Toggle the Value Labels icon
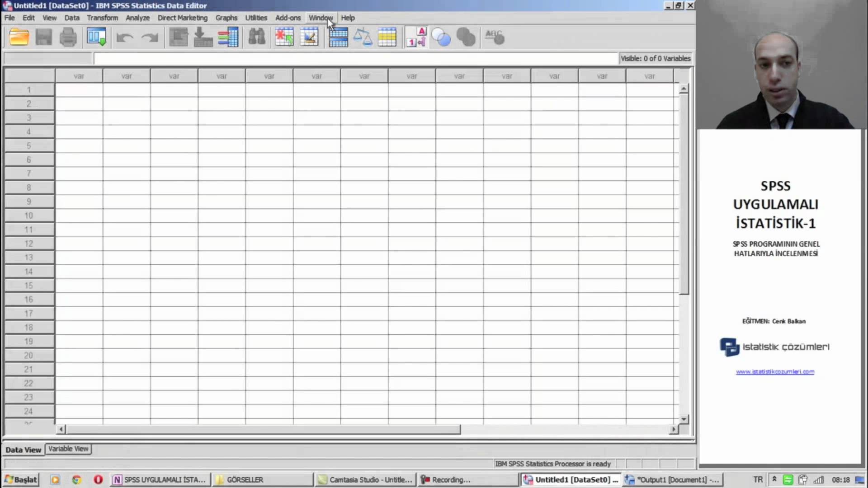This screenshot has height=488, width=868. pyautogui.click(x=416, y=37)
